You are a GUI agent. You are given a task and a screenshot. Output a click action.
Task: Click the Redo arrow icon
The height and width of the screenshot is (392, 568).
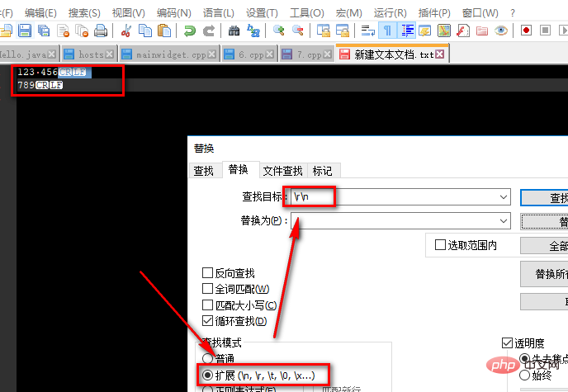pos(209,31)
